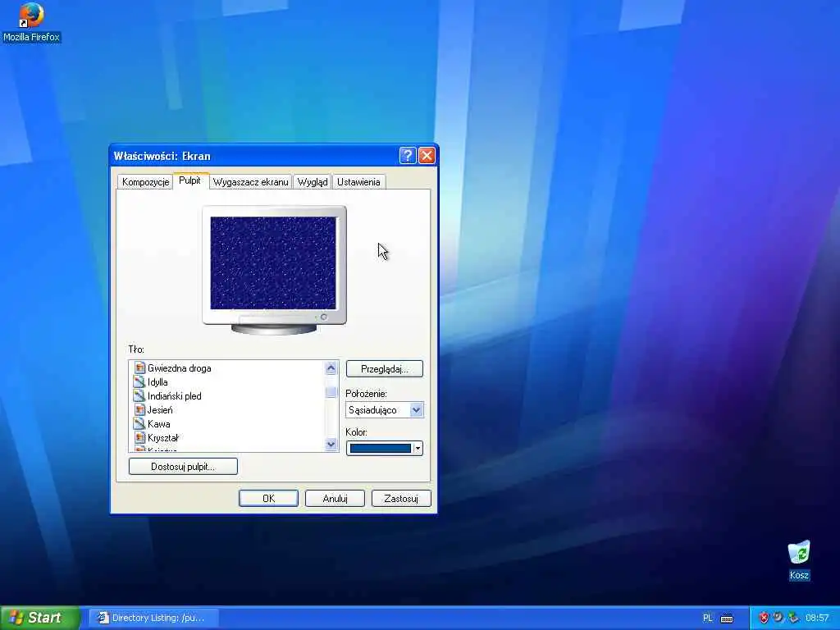Click the dark blue Kolor swatch
The height and width of the screenshot is (630, 840).
[381, 449]
